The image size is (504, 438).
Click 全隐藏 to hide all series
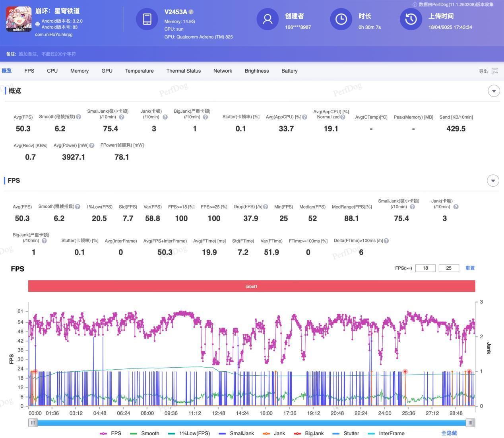coord(449,433)
